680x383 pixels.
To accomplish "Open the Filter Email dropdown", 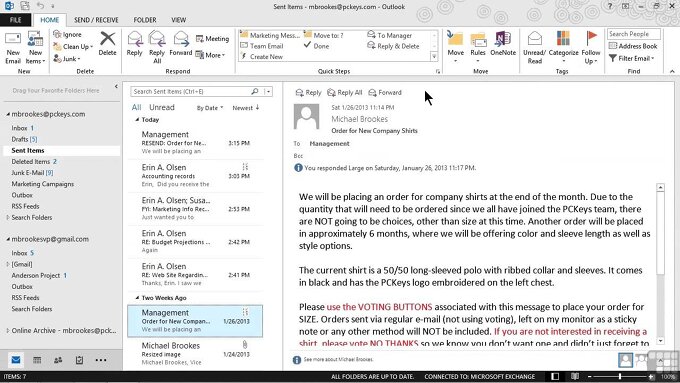I will (x=631, y=58).
